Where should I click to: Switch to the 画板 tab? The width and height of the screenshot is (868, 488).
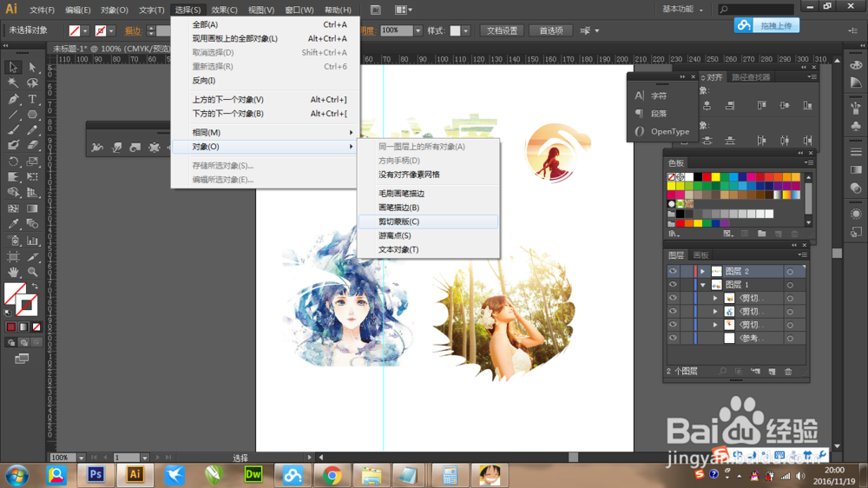(700, 255)
